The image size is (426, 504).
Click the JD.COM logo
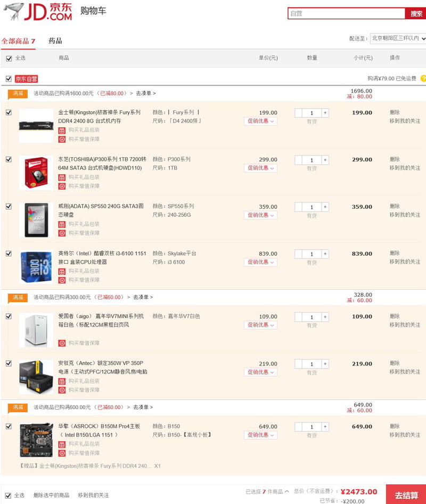(x=38, y=12)
